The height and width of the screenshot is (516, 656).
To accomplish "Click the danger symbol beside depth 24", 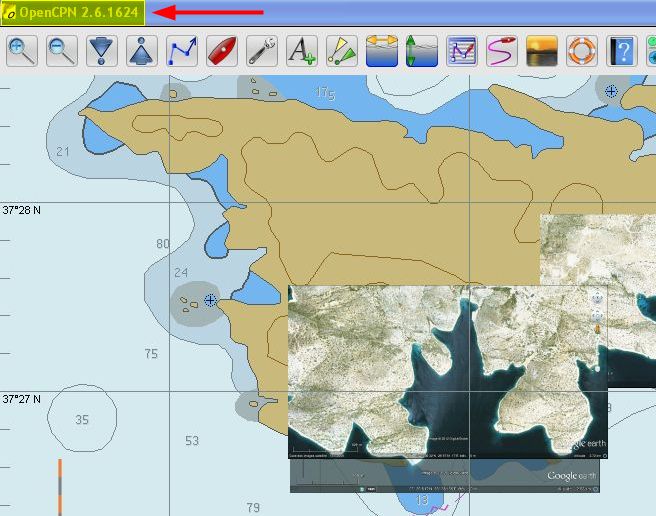I will (210, 300).
